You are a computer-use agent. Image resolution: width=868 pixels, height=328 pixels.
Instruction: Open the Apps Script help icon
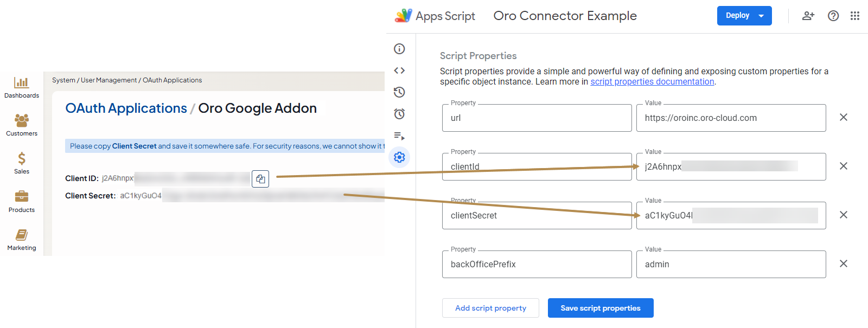pyautogui.click(x=833, y=16)
